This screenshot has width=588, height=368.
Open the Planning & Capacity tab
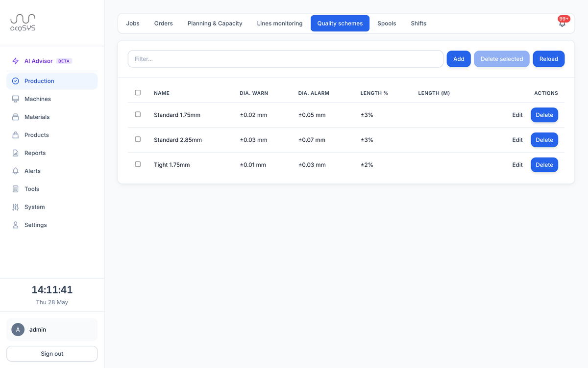tap(215, 23)
